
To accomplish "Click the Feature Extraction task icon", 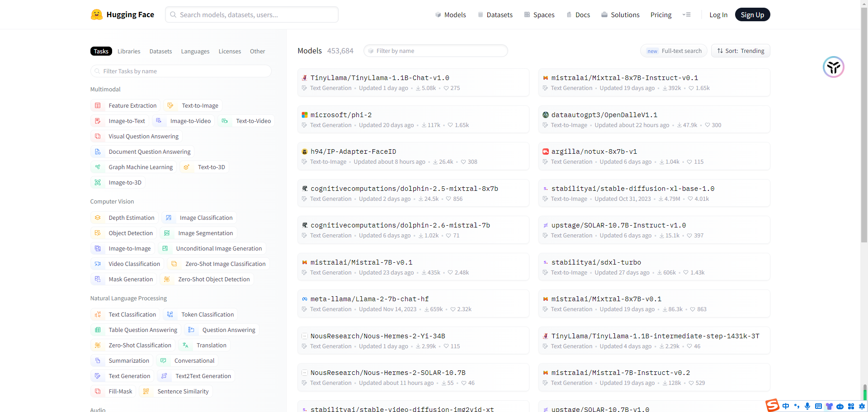I will [x=98, y=105].
